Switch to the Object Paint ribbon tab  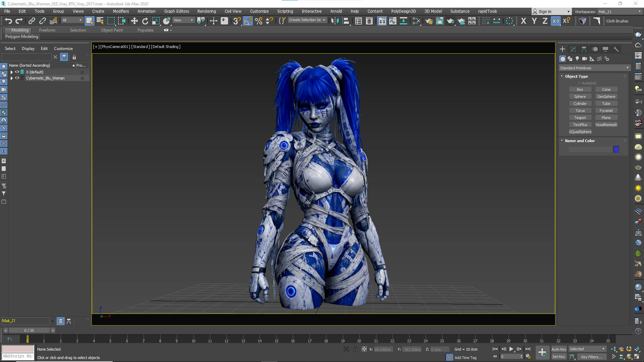pyautogui.click(x=112, y=30)
